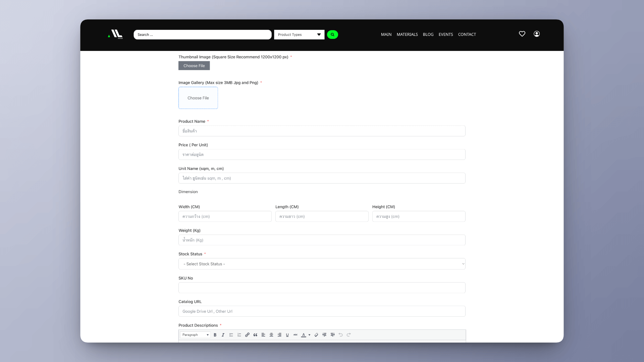Toggle italic formatting in editor
Image resolution: width=644 pixels, height=362 pixels.
[x=223, y=335]
